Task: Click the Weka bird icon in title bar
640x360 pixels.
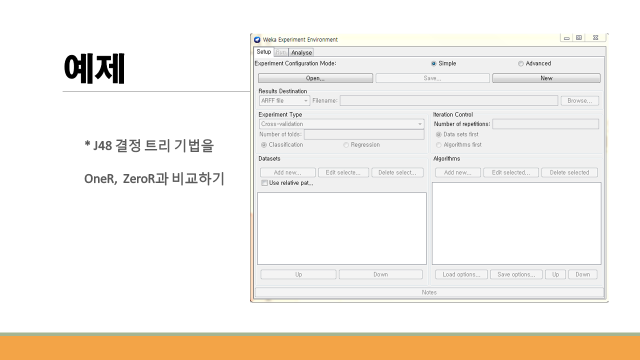Action: [257, 40]
